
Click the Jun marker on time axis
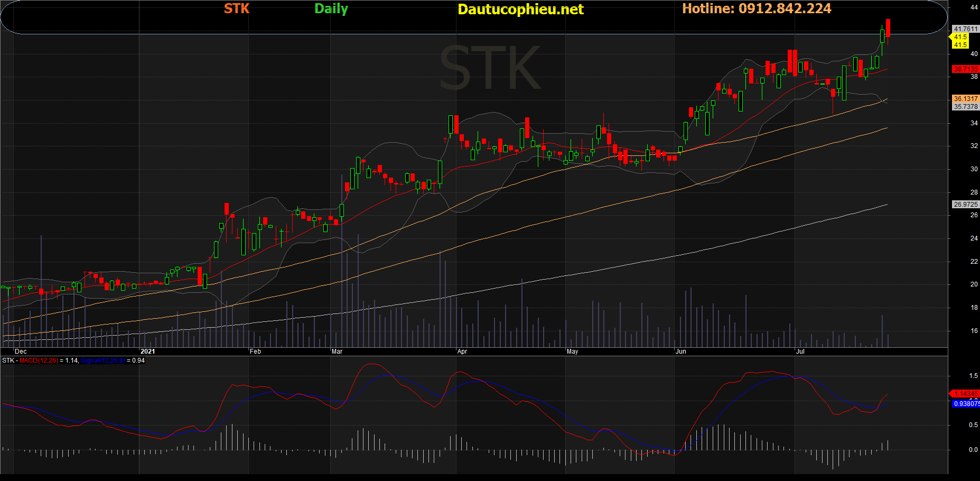(x=681, y=351)
